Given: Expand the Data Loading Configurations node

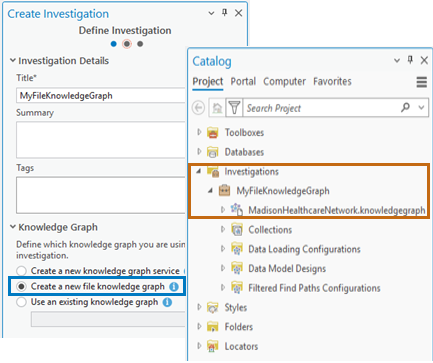Looking at the screenshot, I should click(x=223, y=248).
